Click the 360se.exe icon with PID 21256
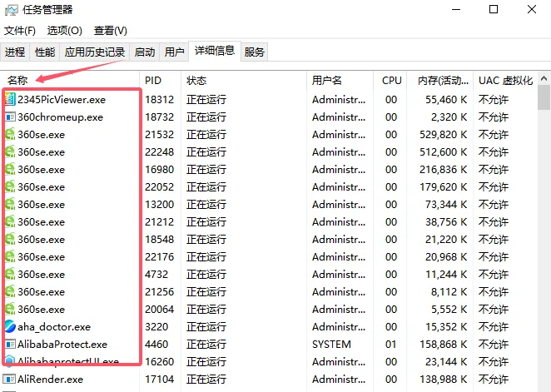This screenshot has width=551, height=392. coord(10,292)
